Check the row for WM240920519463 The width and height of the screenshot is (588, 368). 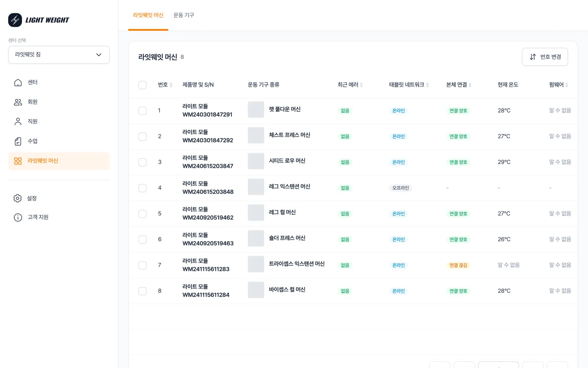coord(143,240)
